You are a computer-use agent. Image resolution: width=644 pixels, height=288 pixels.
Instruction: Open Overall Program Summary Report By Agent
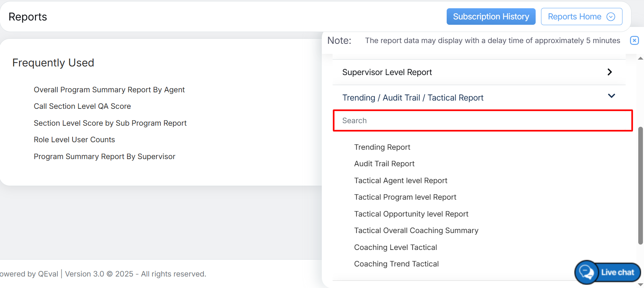click(x=109, y=90)
